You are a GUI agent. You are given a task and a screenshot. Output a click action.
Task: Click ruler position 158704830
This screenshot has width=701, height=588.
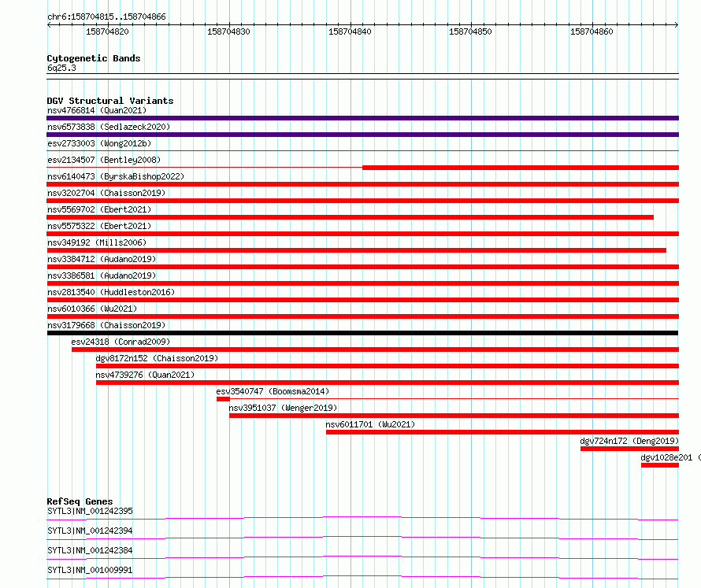pos(228,31)
